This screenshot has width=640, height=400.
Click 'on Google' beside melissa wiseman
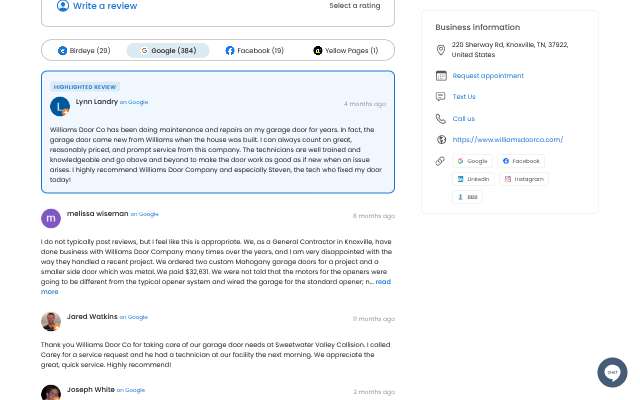144,214
